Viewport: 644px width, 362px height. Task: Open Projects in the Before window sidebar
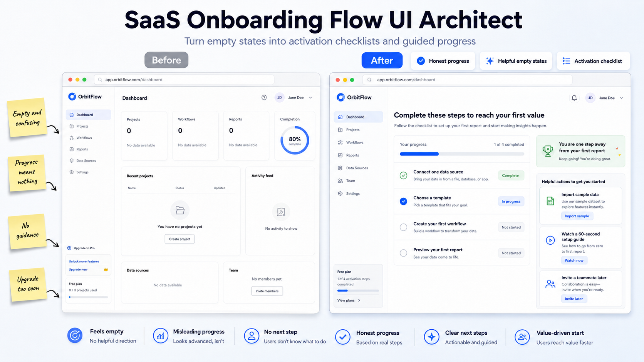[88, 126]
